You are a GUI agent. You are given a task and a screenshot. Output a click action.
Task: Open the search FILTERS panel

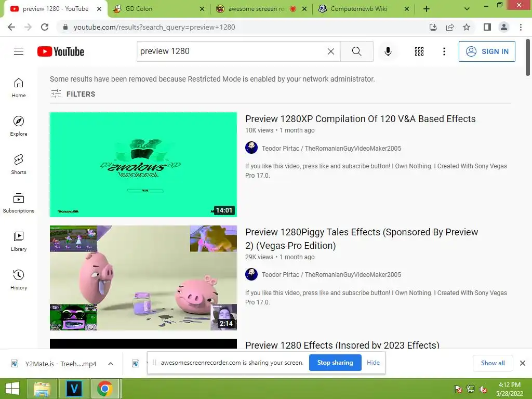(x=73, y=94)
